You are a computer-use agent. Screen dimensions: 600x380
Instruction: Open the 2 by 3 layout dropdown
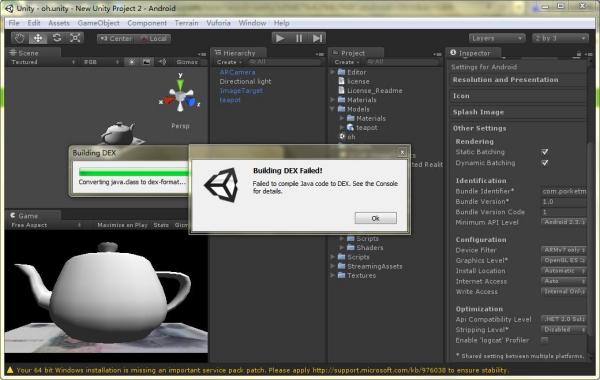point(560,38)
